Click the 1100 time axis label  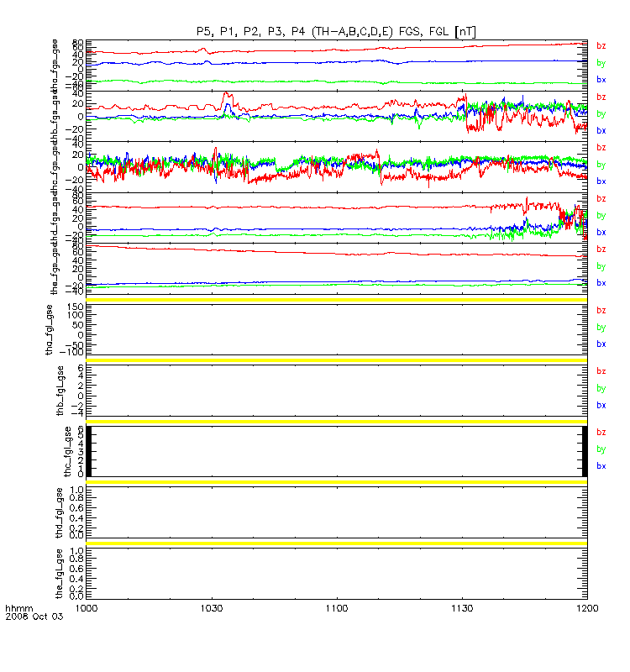coord(337,608)
